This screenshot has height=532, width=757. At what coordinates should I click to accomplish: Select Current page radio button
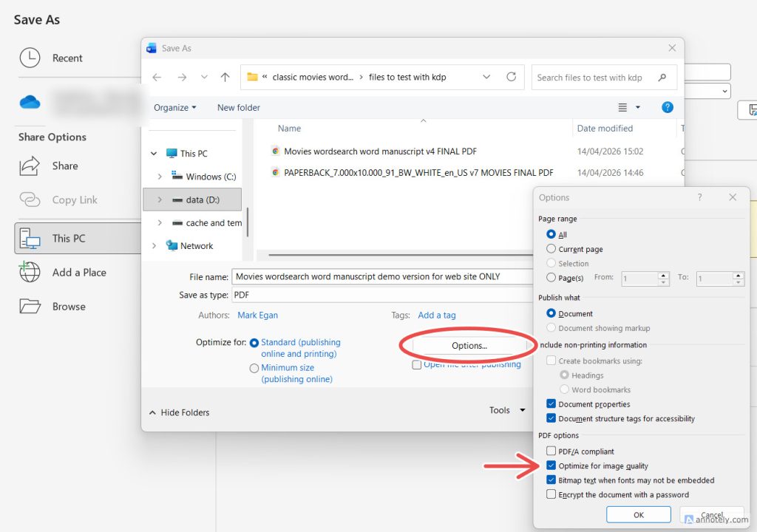(551, 248)
